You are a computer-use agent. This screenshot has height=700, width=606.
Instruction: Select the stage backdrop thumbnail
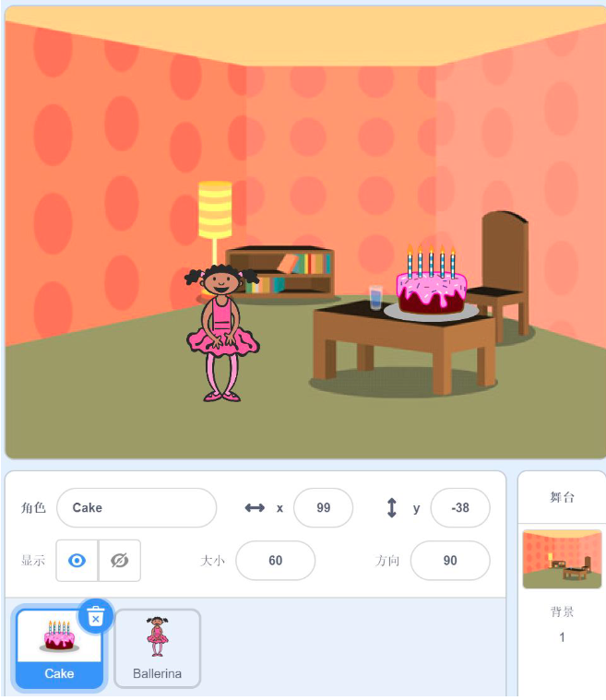563,559
